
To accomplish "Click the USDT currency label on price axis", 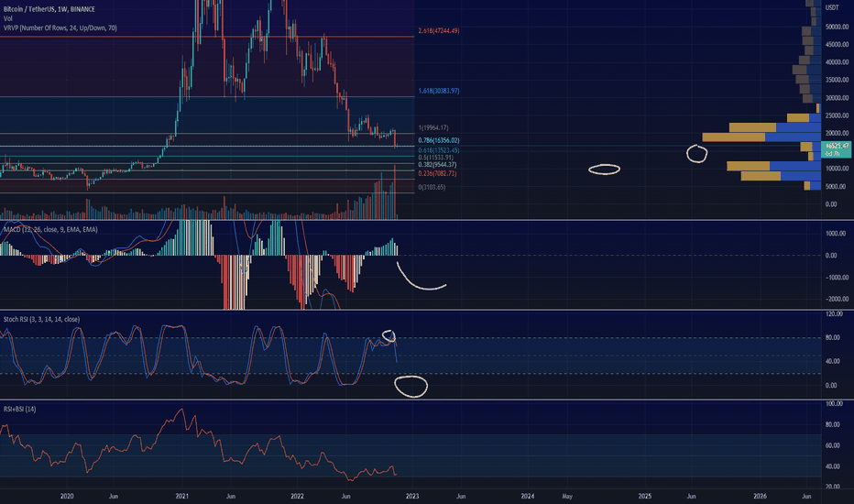I will coord(832,7).
